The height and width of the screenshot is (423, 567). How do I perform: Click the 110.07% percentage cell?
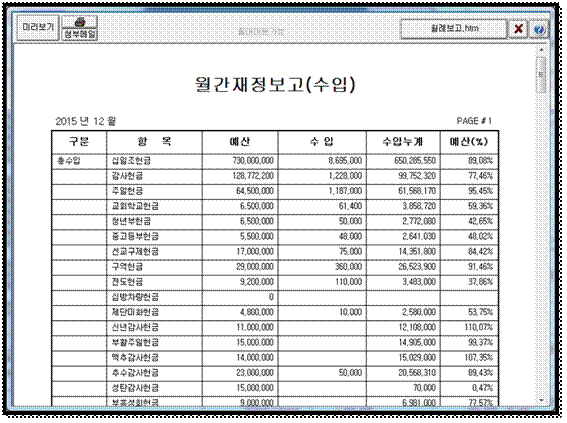469,328
